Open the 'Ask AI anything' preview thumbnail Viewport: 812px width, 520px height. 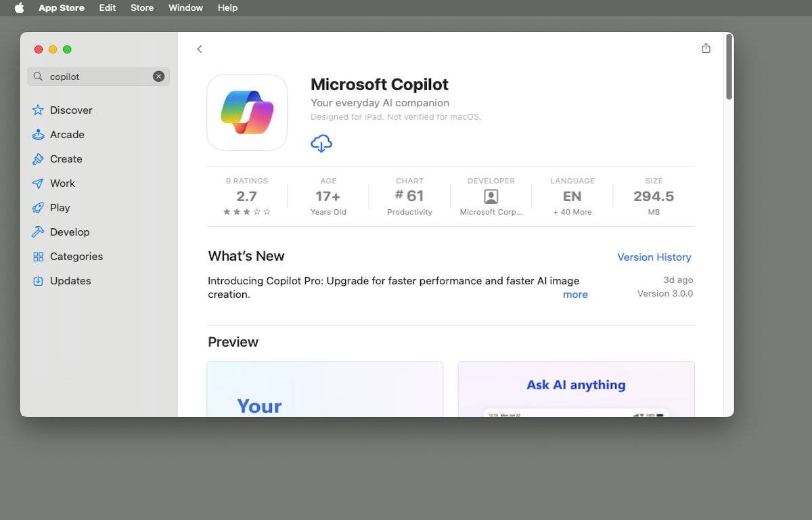click(x=576, y=389)
